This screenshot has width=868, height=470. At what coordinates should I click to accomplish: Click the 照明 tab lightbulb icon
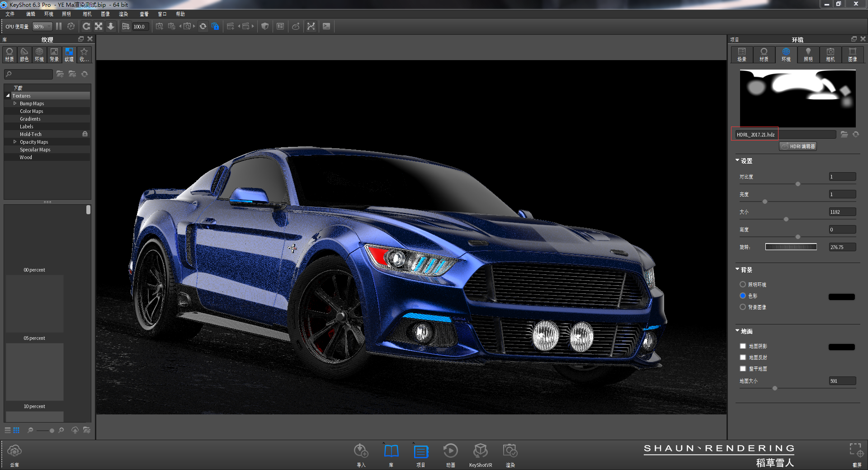point(808,55)
